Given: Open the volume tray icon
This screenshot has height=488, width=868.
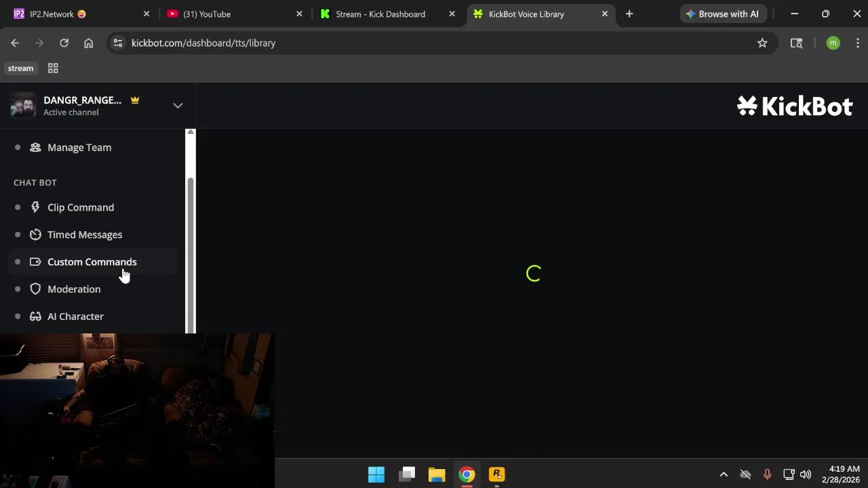Looking at the screenshot, I should coord(806,474).
